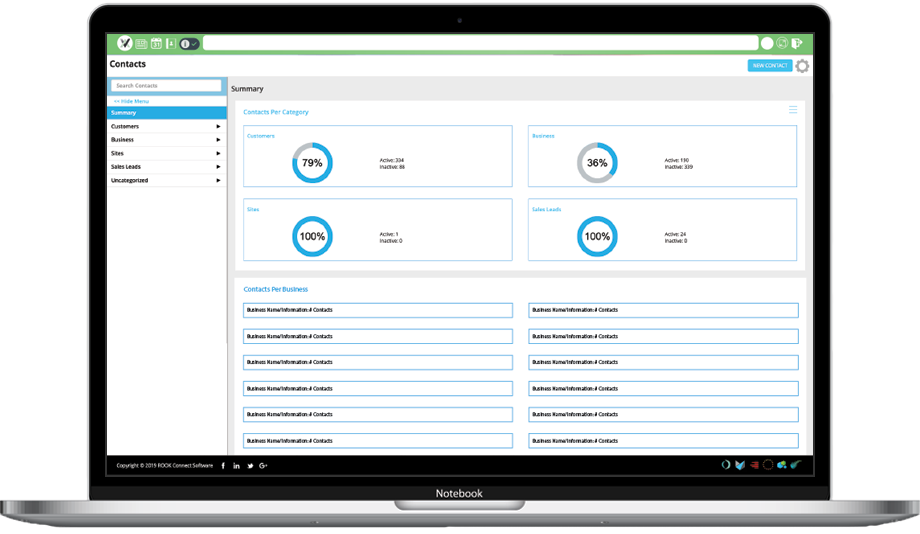Select the Summary tab in sidebar
This screenshot has width=920, height=534.
pyautogui.click(x=166, y=113)
